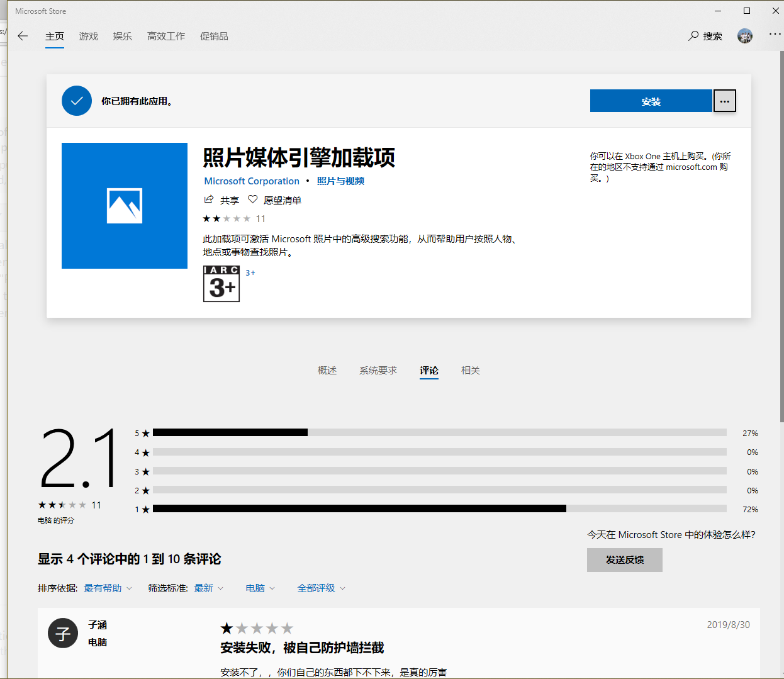Expand the 最新 filter dropdown
Image resolution: width=784 pixels, height=679 pixels.
coord(208,588)
